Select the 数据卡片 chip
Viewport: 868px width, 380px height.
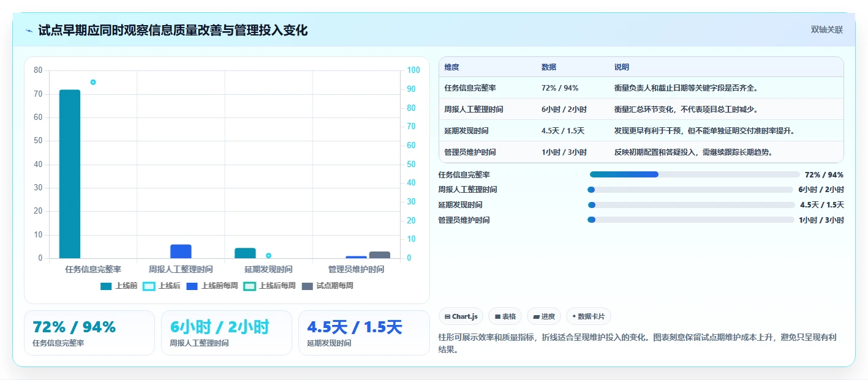pyautogui.click(x=589, y=316)
